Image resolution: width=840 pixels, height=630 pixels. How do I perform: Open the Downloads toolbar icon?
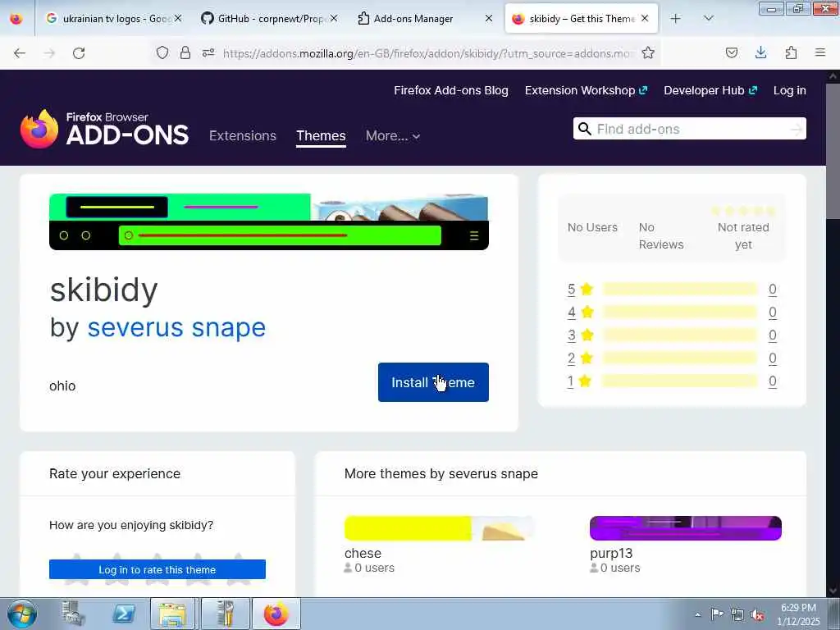(x=760, y=52)
